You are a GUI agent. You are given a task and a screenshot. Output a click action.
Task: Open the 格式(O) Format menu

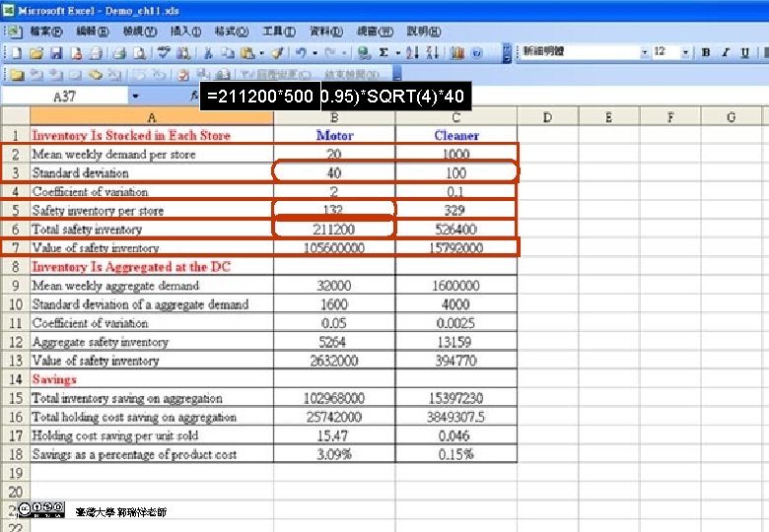pos(232,32)
